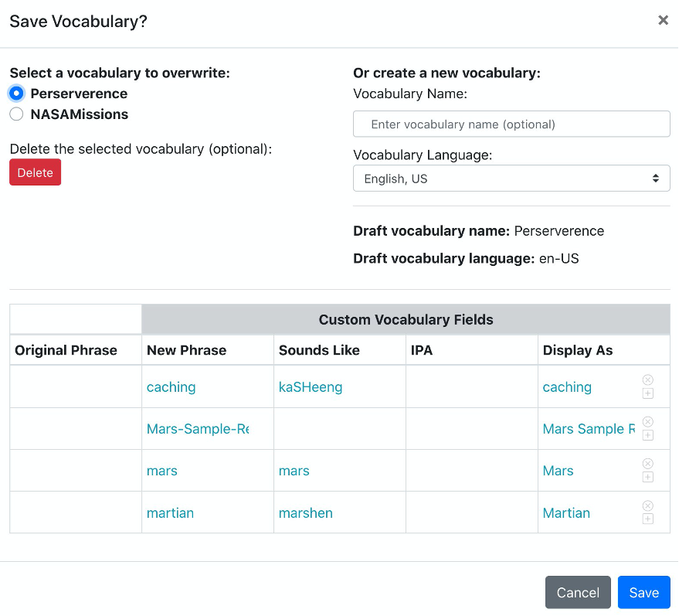Remove the caching row with its X icon
Image resolution: width=679 pixels, height=616 pixels.
pos(647,379)
